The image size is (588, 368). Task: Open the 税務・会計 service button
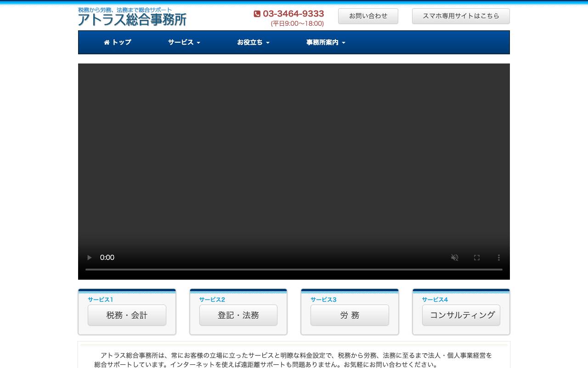click(127, 315)
